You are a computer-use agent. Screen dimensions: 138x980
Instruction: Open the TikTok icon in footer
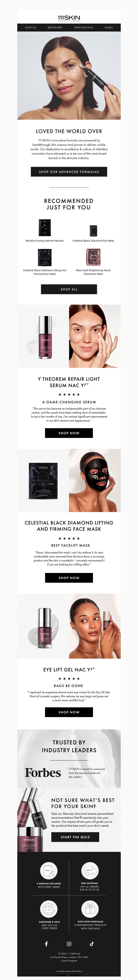tap(92, 944)
